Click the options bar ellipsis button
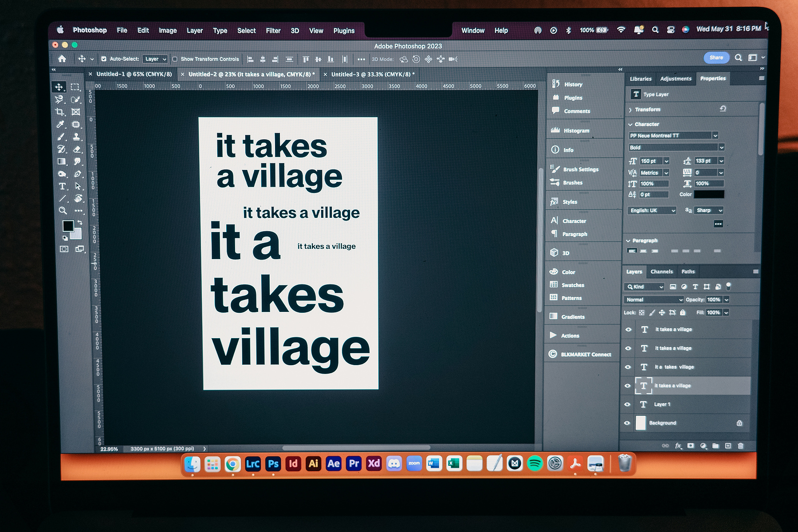 click(x=361, y=59)
